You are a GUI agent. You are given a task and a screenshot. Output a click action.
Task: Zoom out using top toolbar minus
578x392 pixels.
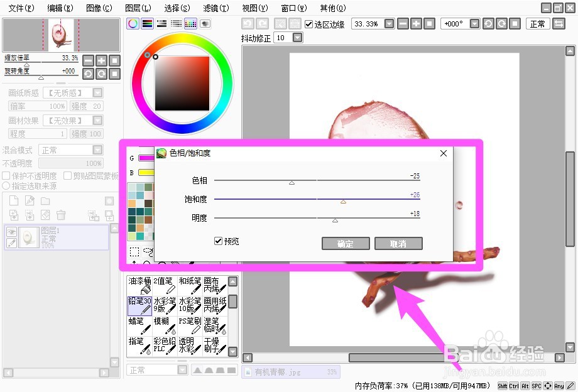(403, 24)
